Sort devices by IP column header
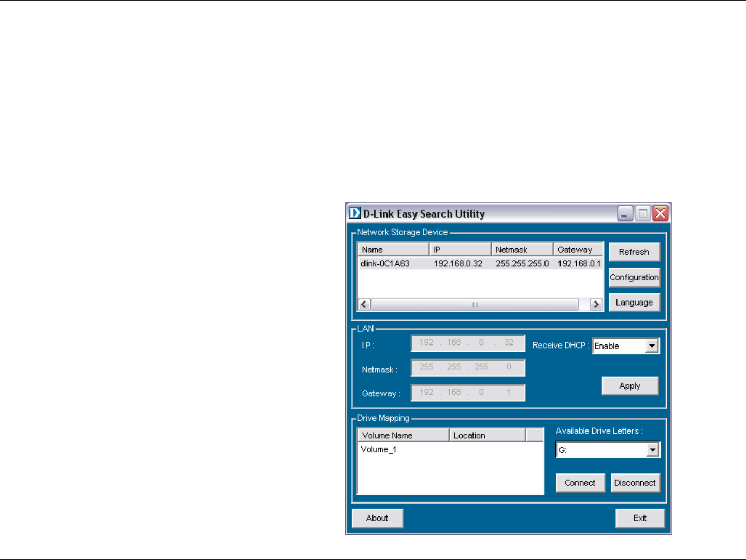Viewport: 746px width, 560px height. click(461, 250)
